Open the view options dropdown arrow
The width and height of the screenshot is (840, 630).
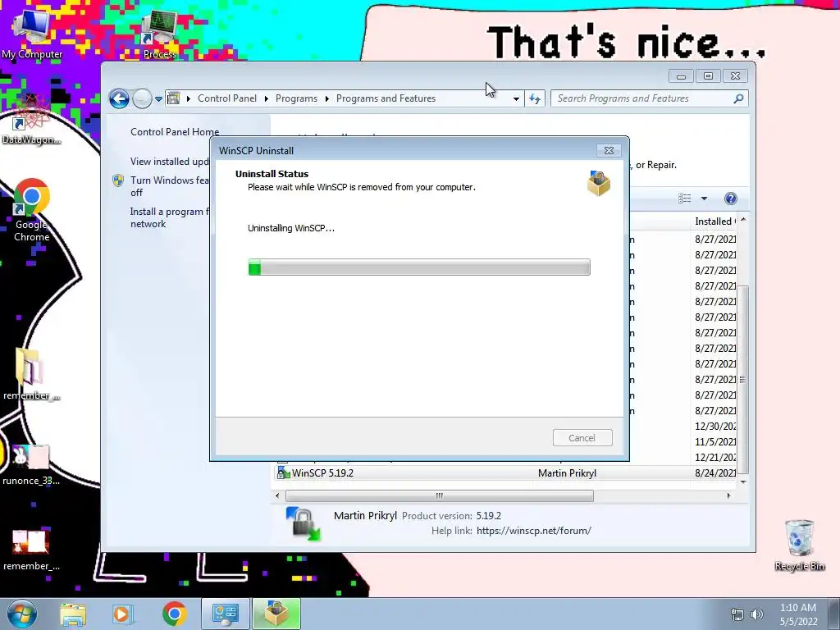(x=704, y=199)
